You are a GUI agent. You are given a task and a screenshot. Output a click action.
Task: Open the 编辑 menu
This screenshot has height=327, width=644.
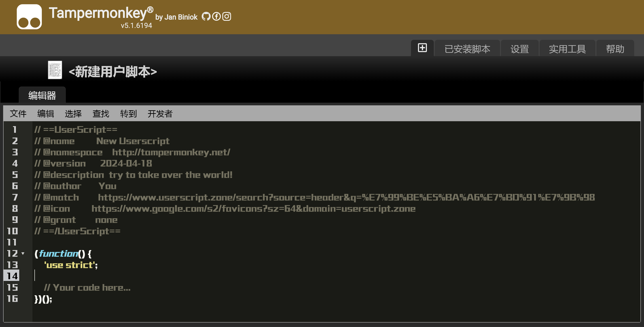click(45, 114)
